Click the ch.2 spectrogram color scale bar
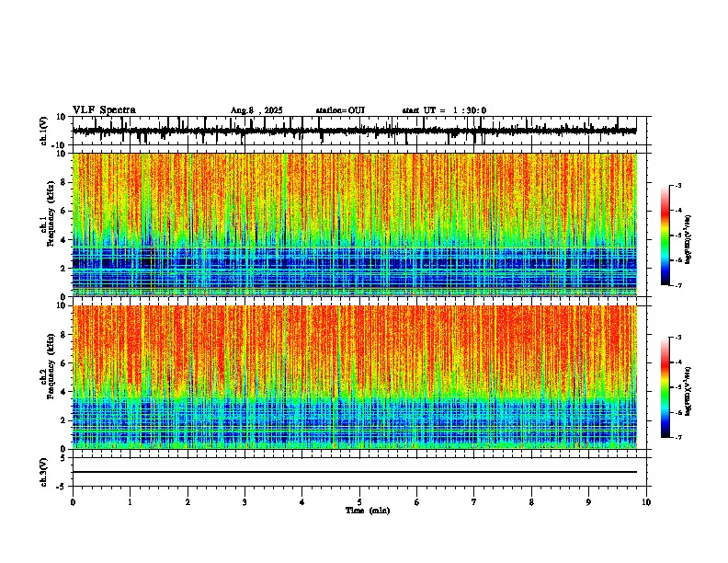This screenshot has width=728, height=563. [x=665, y=387]
